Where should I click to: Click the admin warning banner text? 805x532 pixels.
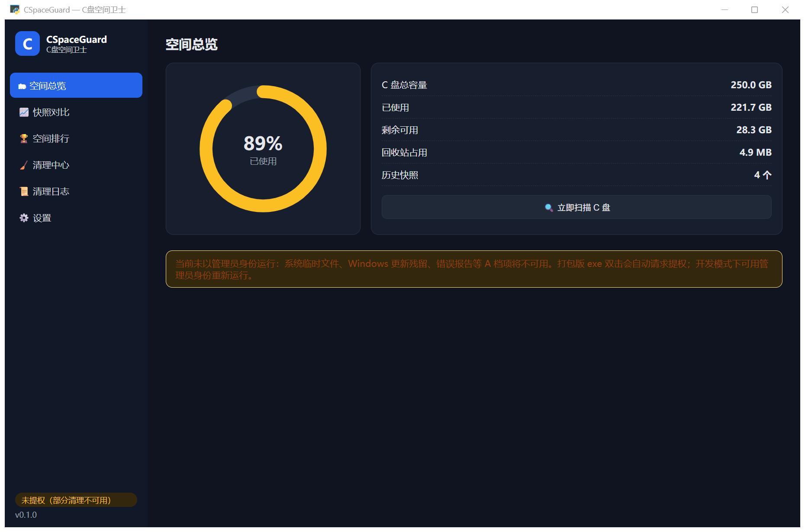[472, 269]
